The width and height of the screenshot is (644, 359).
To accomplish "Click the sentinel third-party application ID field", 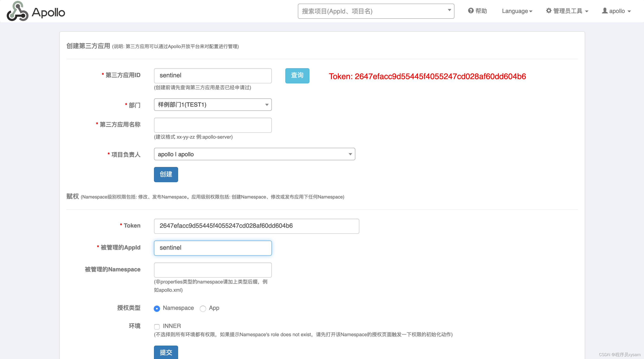I will (x=213, y=76).
